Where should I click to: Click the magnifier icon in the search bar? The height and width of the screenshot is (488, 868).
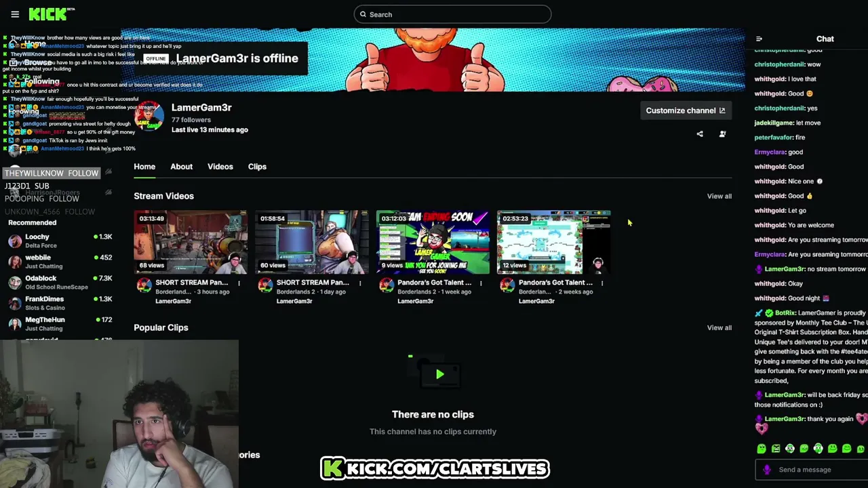[x=363, y=14]
